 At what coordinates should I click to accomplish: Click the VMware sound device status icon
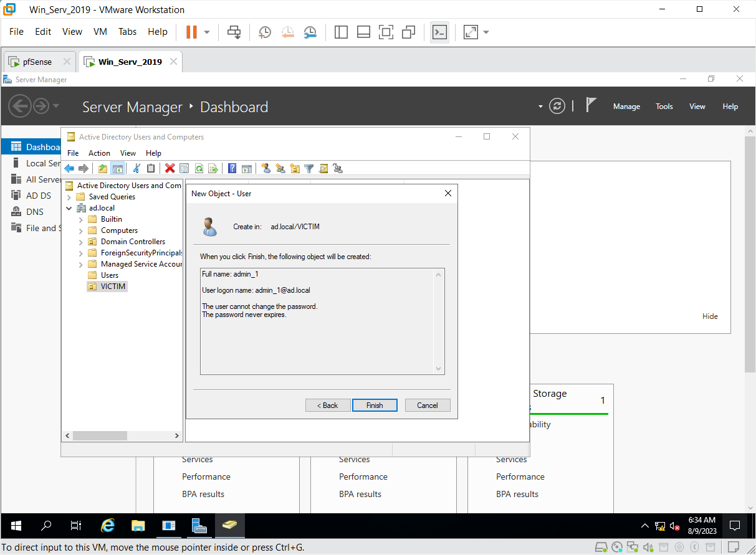pyautogui.click(x=649, y=548)
